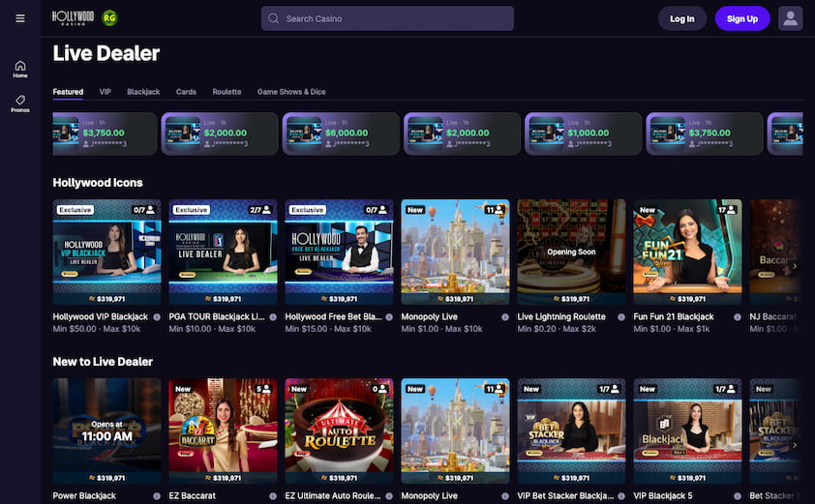Screen dimensions: 815x504
Task: Open the Hollywood VIP Blackjack title link
Action: pos(101,317)
